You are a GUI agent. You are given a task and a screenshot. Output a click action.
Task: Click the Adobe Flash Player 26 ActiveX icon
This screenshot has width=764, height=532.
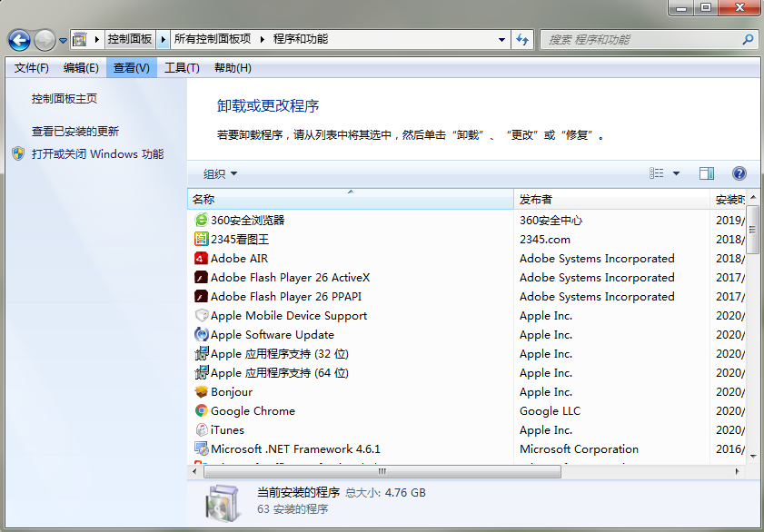[202, 278]
